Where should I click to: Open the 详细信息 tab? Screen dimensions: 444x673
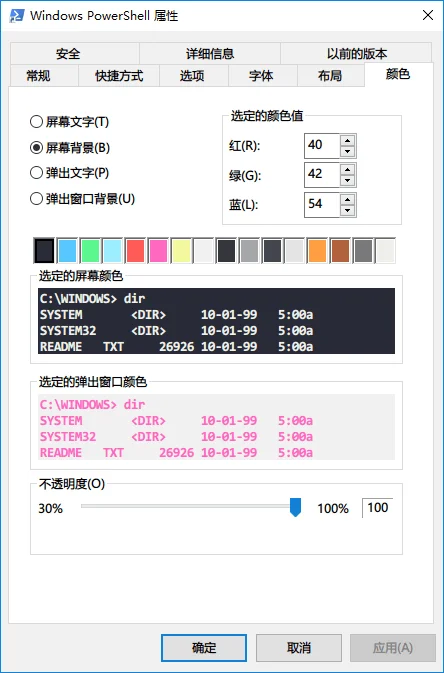pos(210,54)
